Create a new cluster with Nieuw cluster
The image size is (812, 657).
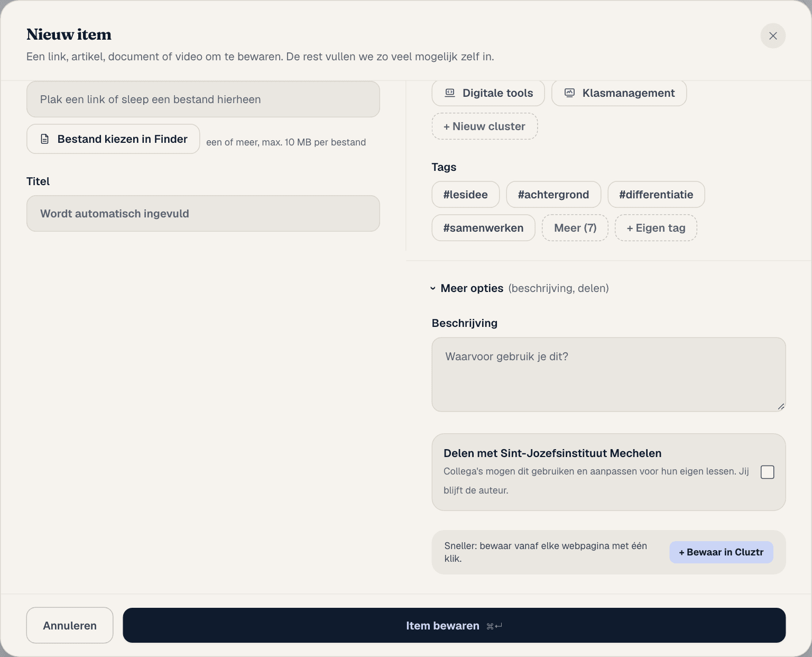[485, 126]
